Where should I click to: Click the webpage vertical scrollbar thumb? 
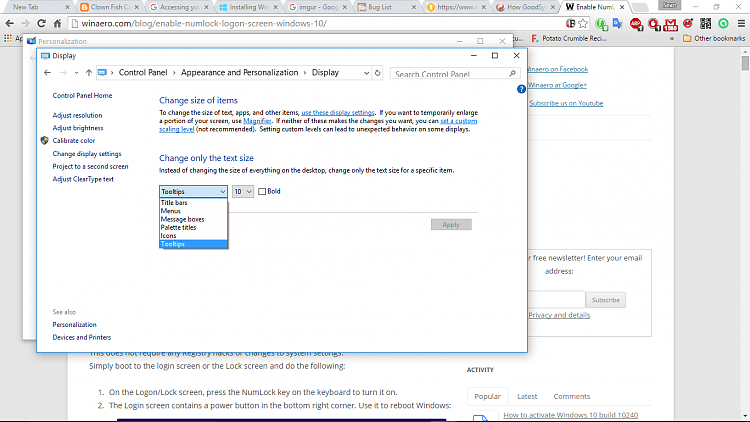click(x=745, y=63)
